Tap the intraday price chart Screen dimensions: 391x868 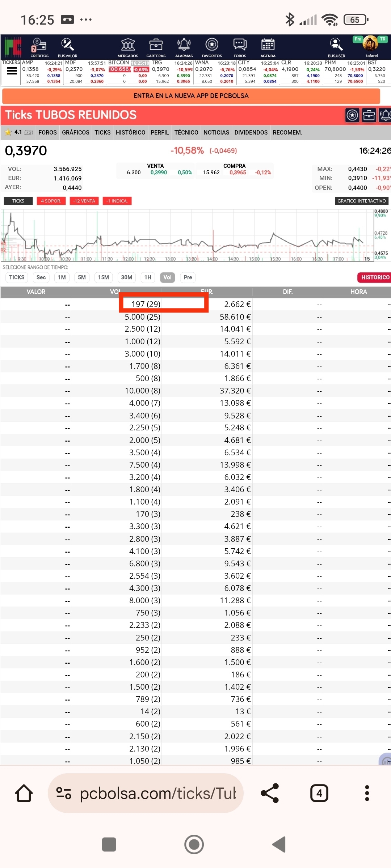point(188,235)
